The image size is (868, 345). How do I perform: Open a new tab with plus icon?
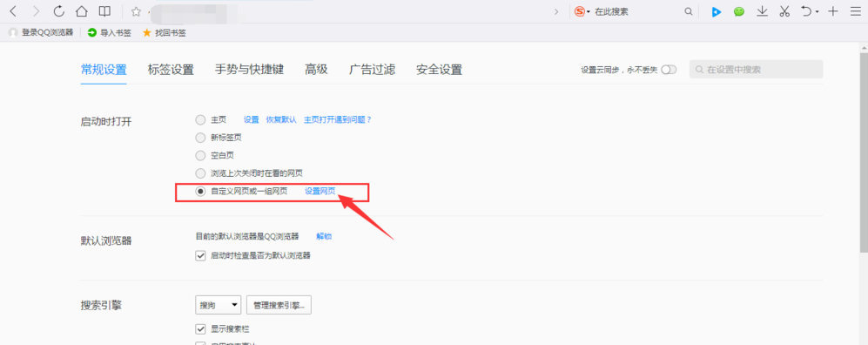click(x=833, y=11)
